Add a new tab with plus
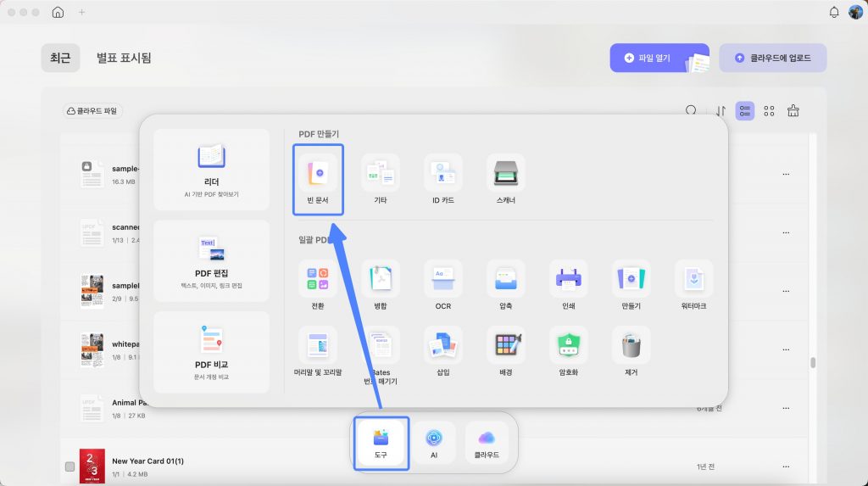The image size is (868, 486). (82, 12)
